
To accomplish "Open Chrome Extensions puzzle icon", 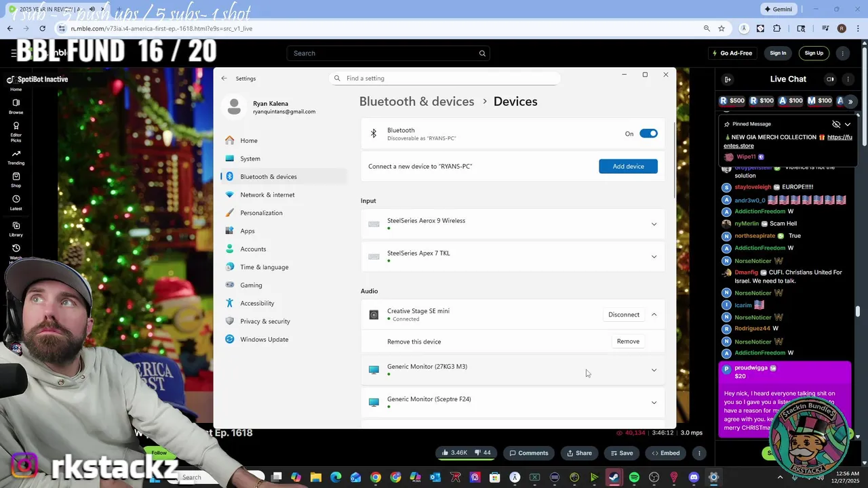I will tap(777, 28).
